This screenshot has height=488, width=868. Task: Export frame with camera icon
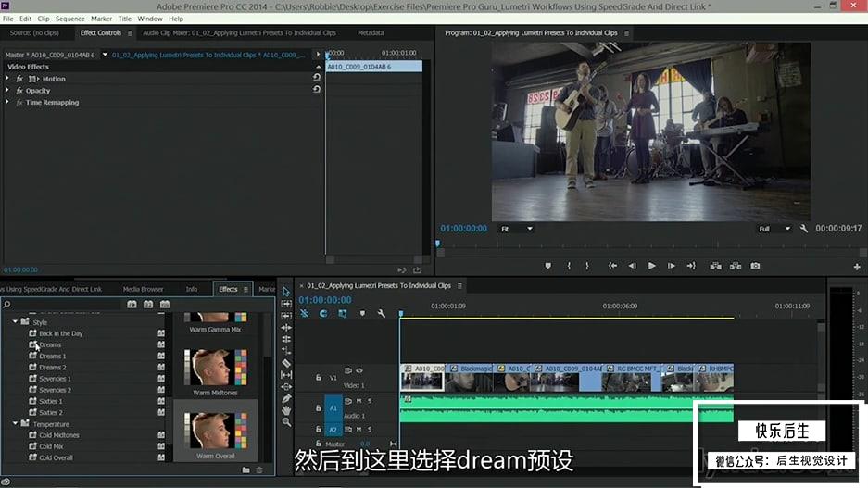coord(755,266)
